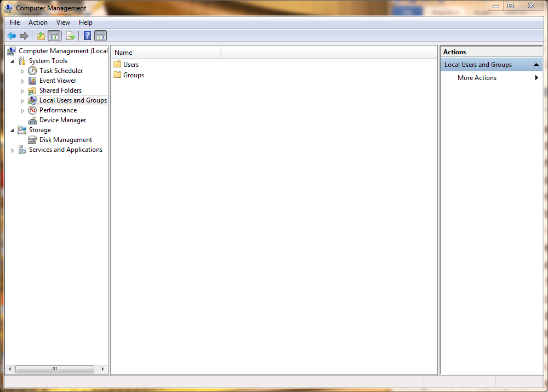548x392 pixels.
Task: Click the Storage node icon
Action: (22, 130)
